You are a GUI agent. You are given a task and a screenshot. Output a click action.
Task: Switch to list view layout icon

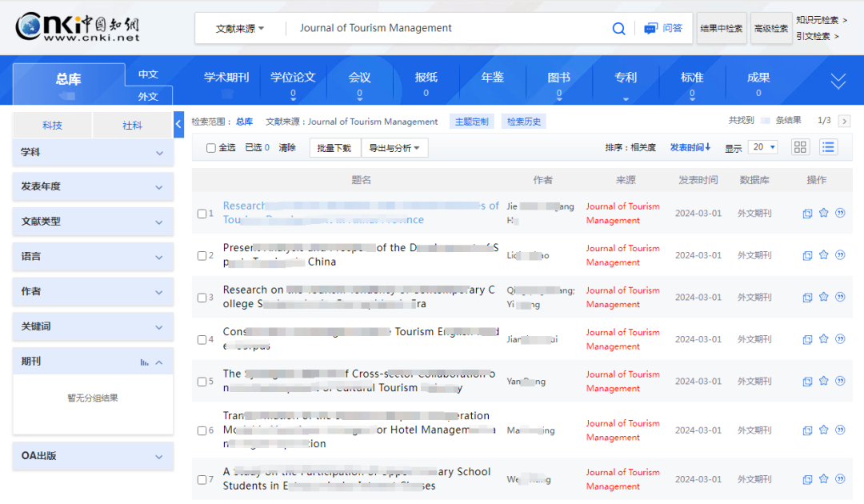click(x=828, y=147)
